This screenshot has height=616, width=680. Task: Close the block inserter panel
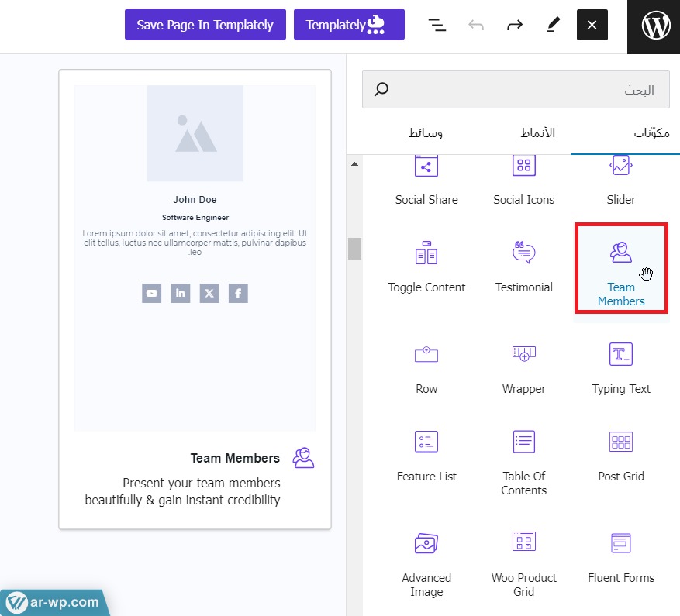click(592, 25)
